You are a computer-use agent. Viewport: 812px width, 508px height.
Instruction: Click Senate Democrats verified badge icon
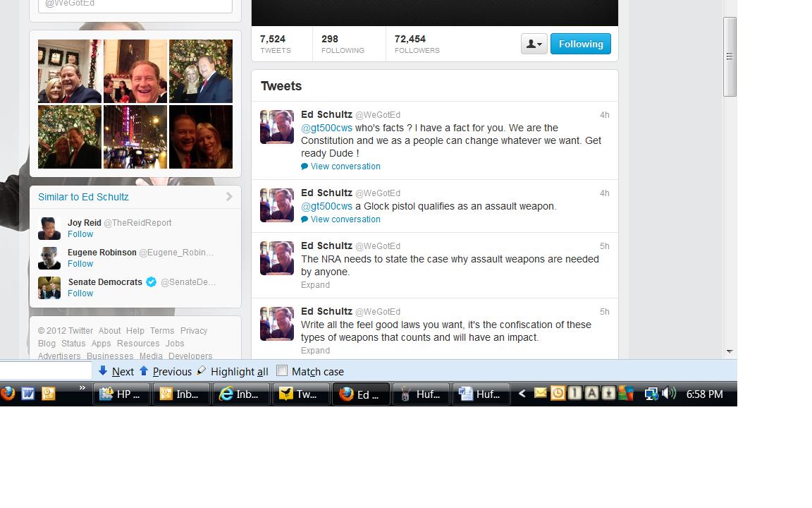(x=151, y=282)
